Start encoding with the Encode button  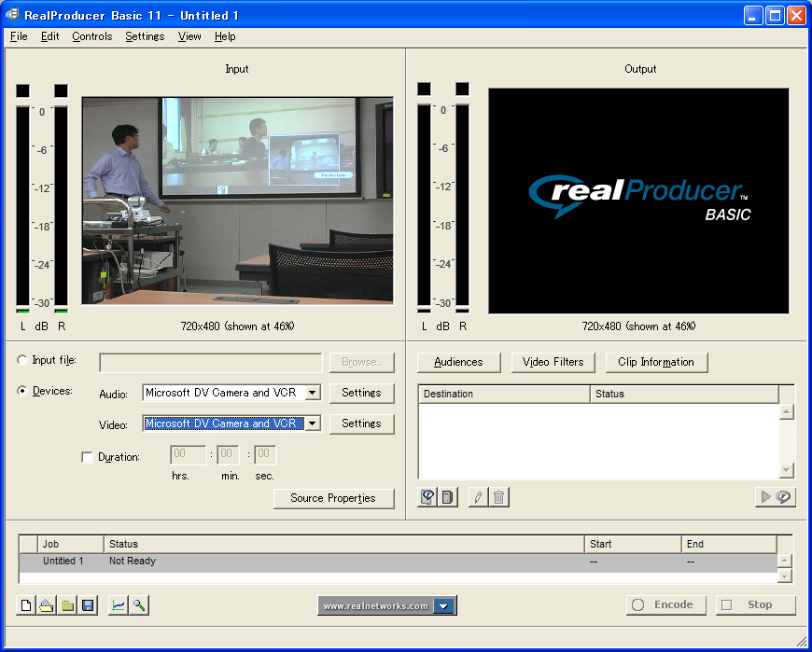click(666, 605)
